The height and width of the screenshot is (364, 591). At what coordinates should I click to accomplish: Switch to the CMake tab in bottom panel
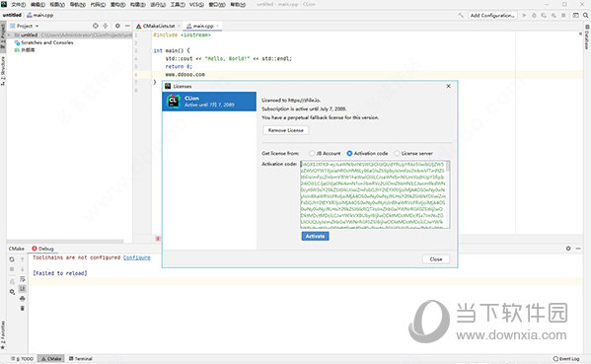pyautogui.click(x=17, y=249)
